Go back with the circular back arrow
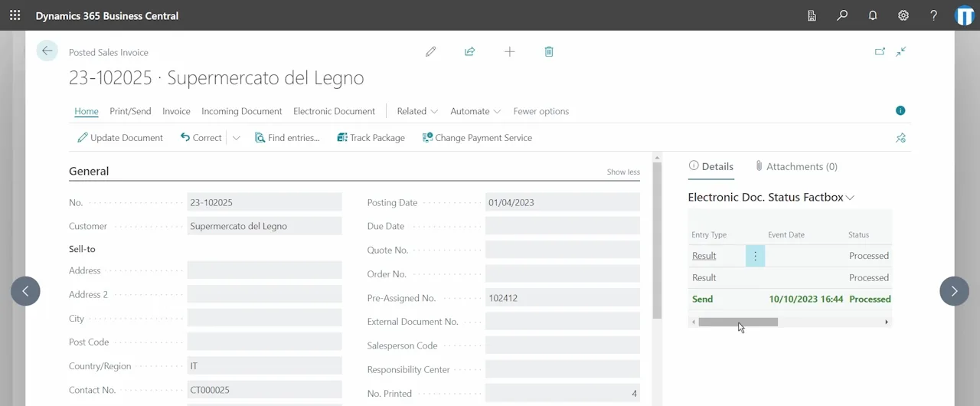Viewport: 980px width, 406px height. tap(47, 51)
